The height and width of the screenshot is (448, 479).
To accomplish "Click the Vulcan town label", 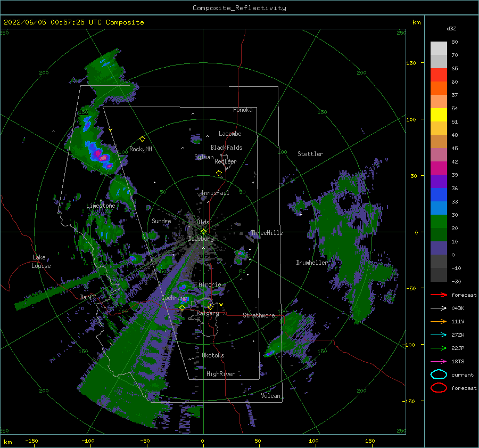I will click(271, 396).
